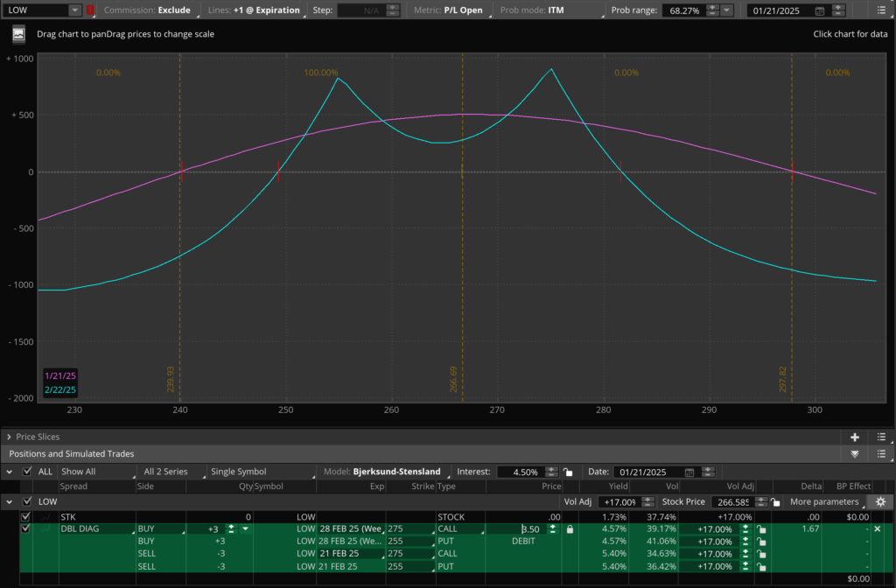The image size is (896, 588).
Task: Toggle the LOW symbol group checkbox
Action: (27, 501)
